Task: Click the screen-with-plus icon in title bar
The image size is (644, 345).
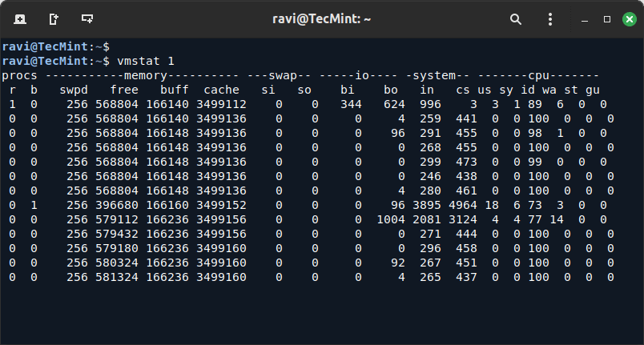Action: (x=87, y=18)
